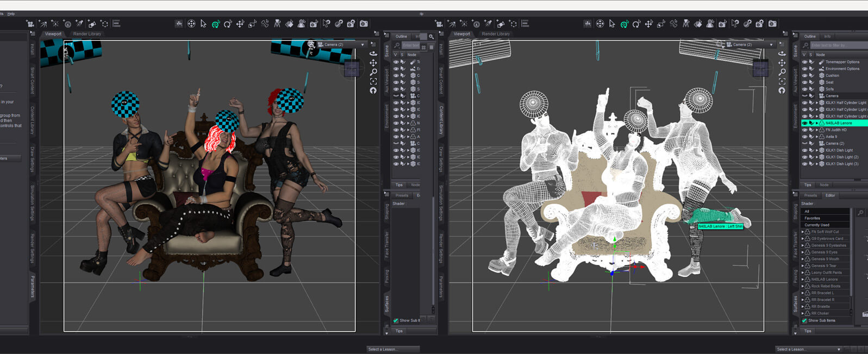Image resolution: width=868 pixels, height=354 pixels.
Task: Click the frame view icon beside left viewport
Action: click(x=373, y=81)
